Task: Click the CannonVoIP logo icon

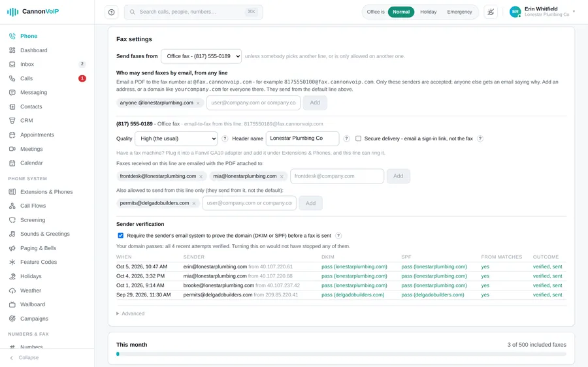Action: tap(12, 12)
